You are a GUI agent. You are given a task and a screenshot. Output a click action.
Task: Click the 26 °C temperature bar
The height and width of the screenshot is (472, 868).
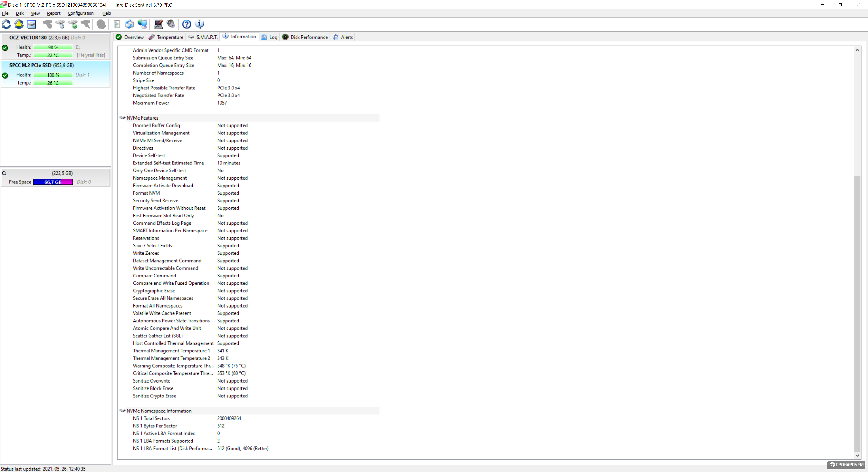pos(53,83)
